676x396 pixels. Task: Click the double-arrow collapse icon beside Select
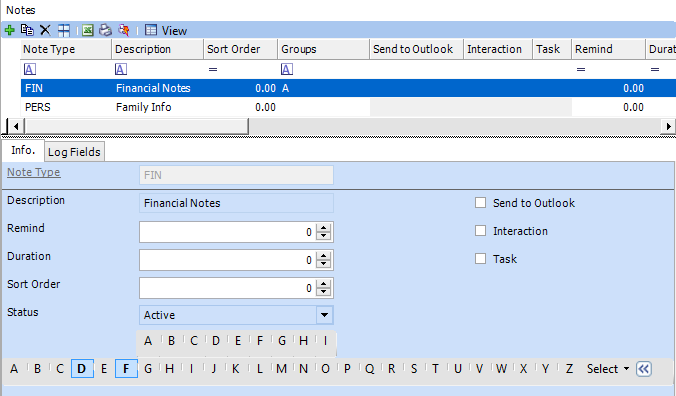644,369
